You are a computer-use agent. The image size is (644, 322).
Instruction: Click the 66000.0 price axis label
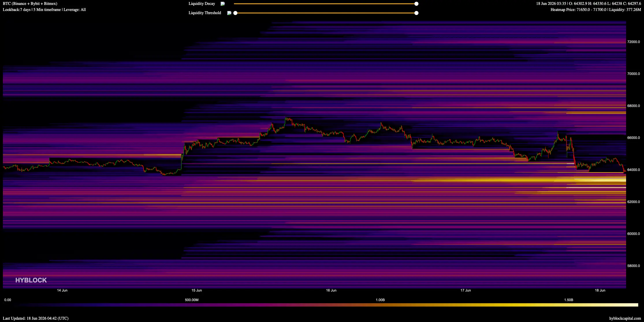pyautogui.click(x=633, y=138)
